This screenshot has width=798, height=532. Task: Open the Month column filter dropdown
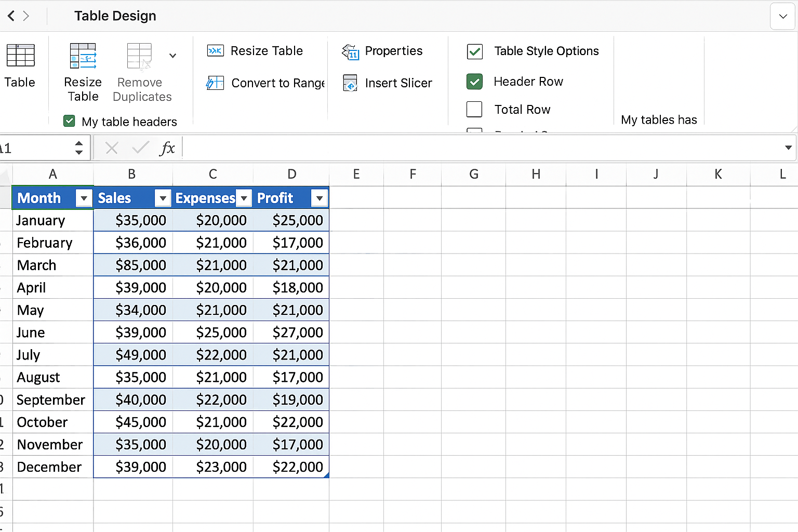(84, 198)
